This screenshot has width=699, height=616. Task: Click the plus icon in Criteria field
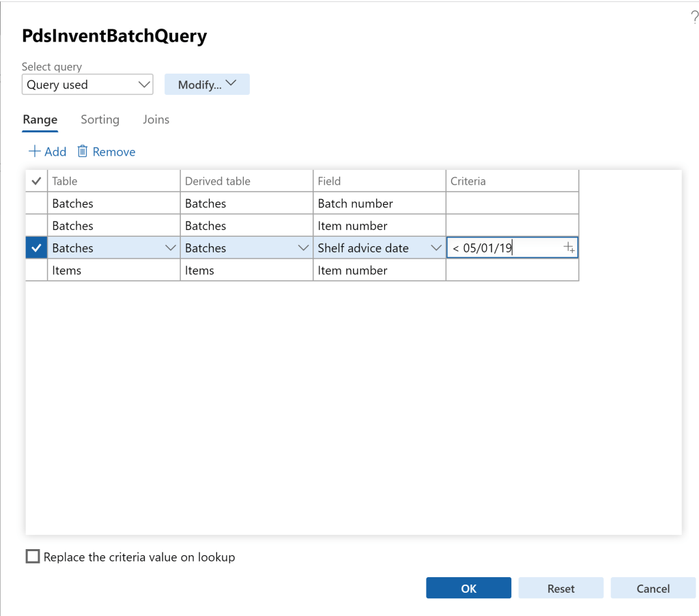coord(569,248)
